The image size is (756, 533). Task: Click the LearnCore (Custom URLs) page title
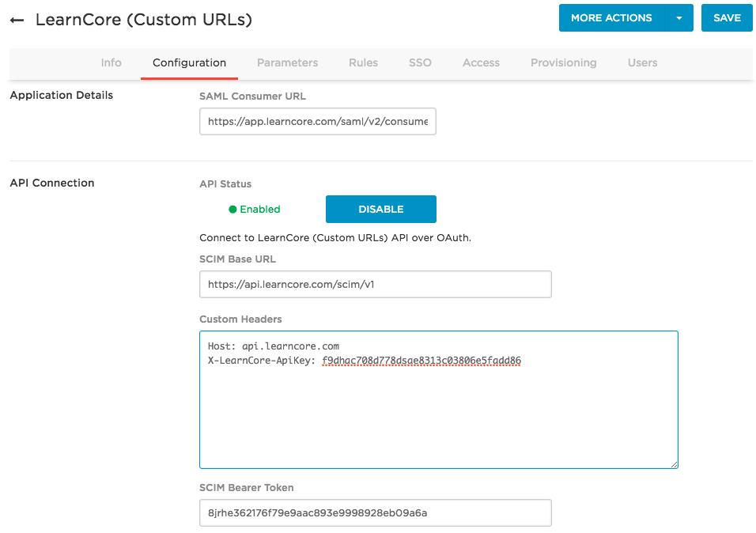pyautogui.click(x=144, y=20)
